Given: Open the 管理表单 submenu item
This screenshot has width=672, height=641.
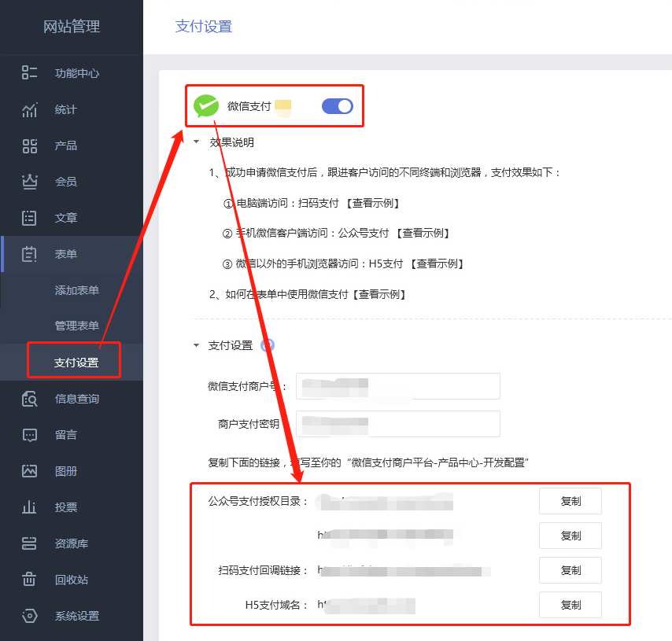Looking at the screenshot, I should (76, 326).
